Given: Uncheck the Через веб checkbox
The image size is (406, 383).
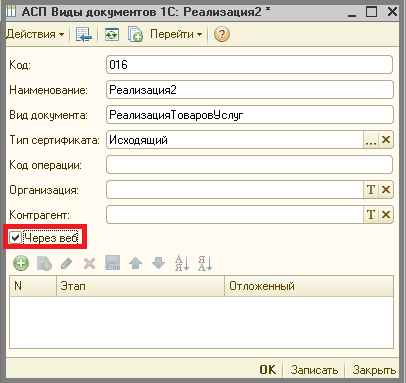Looking at the screenshot, I should click(x=15, y=238).
